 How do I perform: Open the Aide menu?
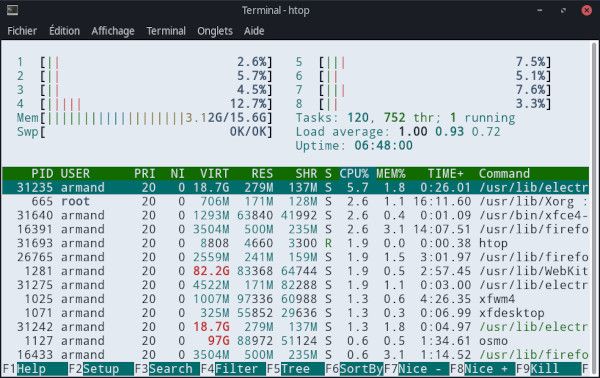pos(254,31)
